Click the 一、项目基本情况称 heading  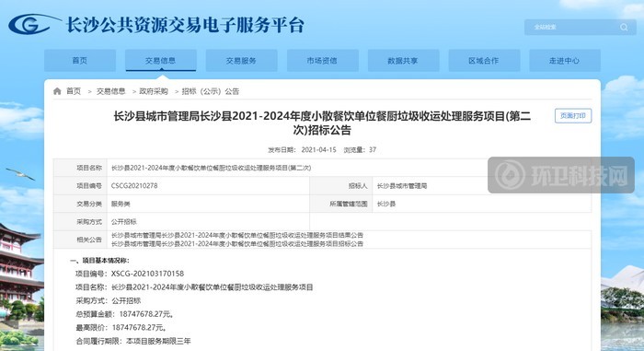(99, 261)
